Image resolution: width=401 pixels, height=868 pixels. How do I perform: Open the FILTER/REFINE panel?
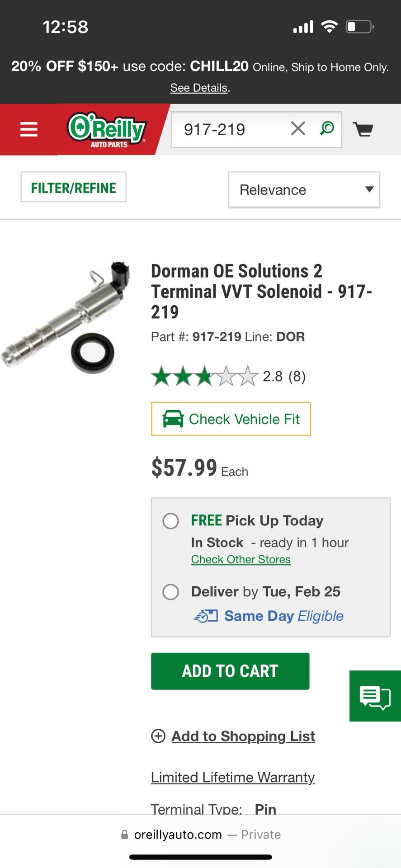[x=73, y=187]
